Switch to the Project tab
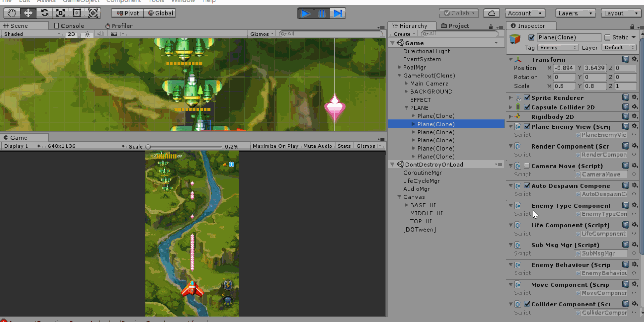 (x=455, y=26)
